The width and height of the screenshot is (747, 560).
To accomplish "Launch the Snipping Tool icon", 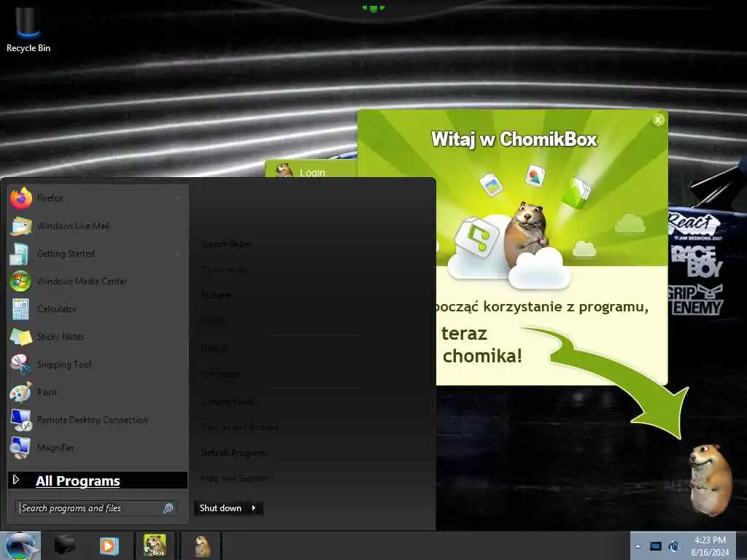I will tap(21, 365).
